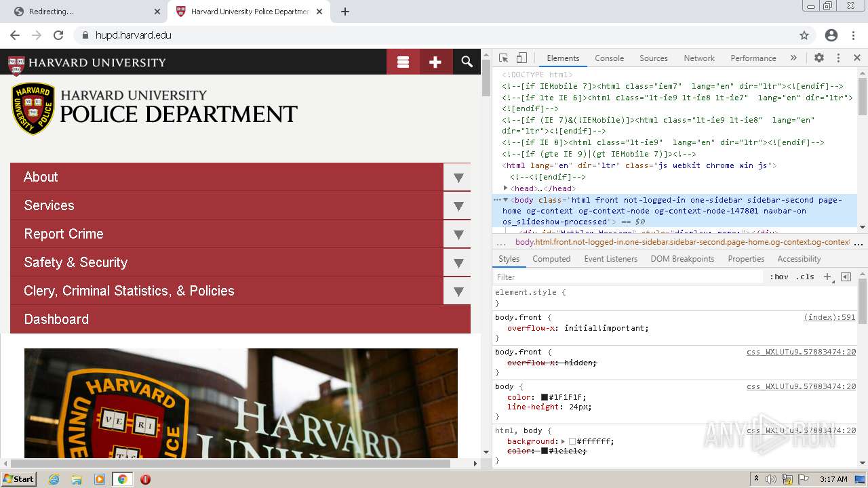
Task: Open the DOM Breakpoints tab
Action: pos(682,259)
